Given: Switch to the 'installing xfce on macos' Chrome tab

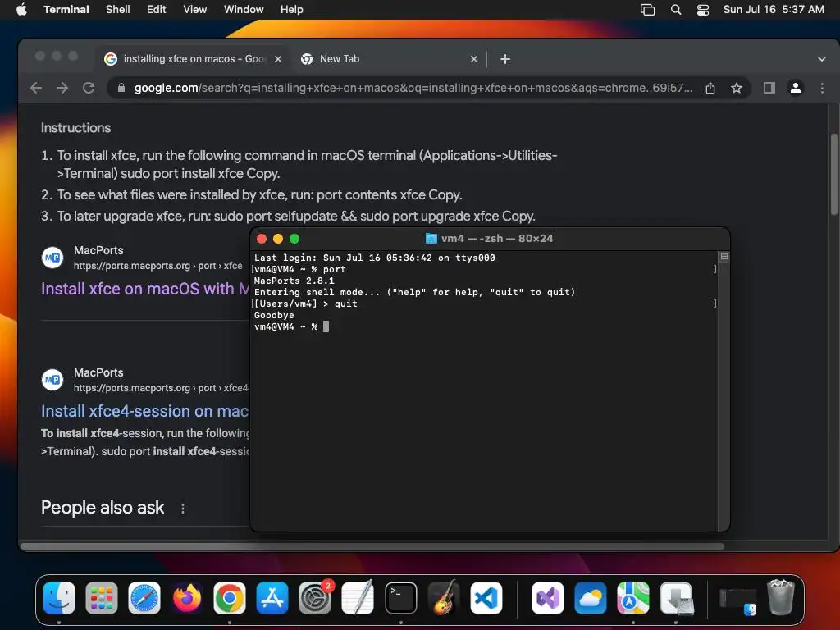Looking at the screenshot, I should [x=194, y=59].
